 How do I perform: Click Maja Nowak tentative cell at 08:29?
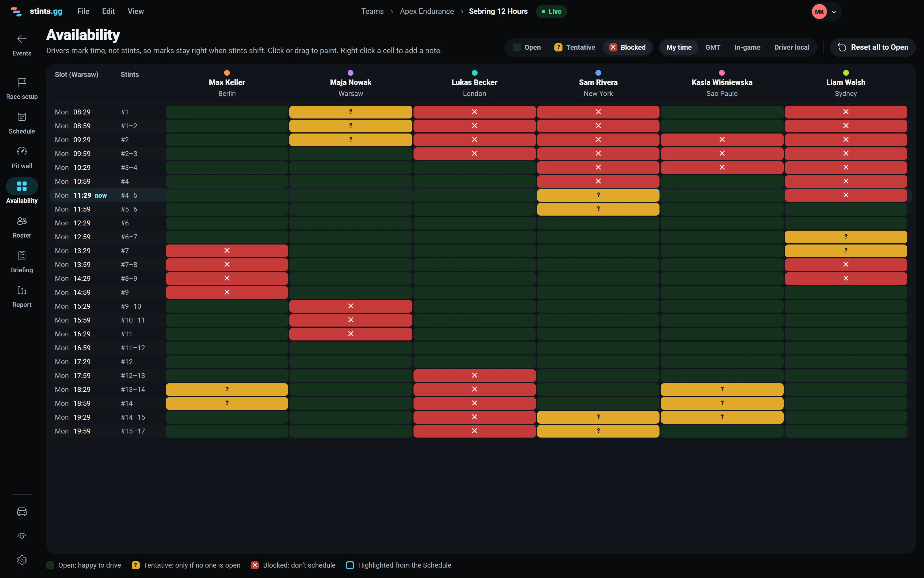point(351,112)
